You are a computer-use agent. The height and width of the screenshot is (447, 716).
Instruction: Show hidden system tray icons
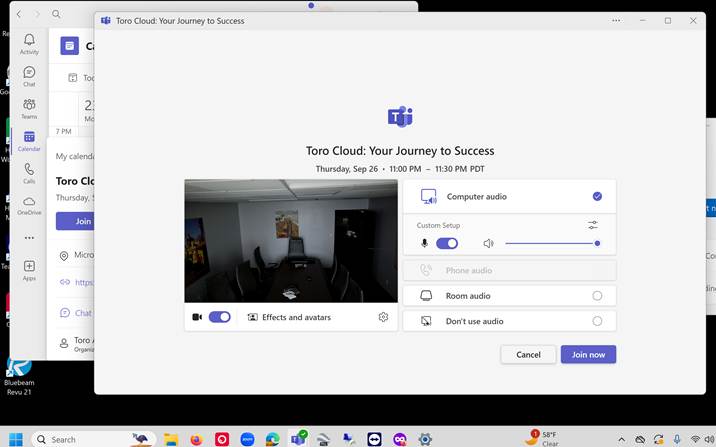(621, 440)
